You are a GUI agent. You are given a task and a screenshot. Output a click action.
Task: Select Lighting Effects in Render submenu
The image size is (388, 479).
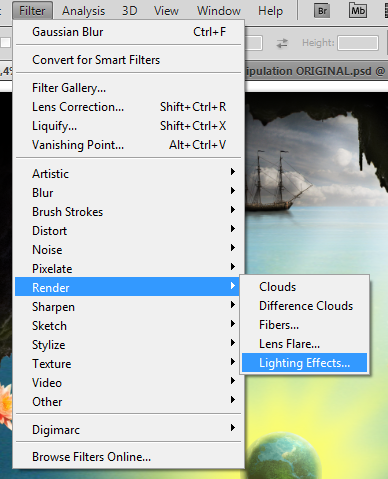coord(304,363)
